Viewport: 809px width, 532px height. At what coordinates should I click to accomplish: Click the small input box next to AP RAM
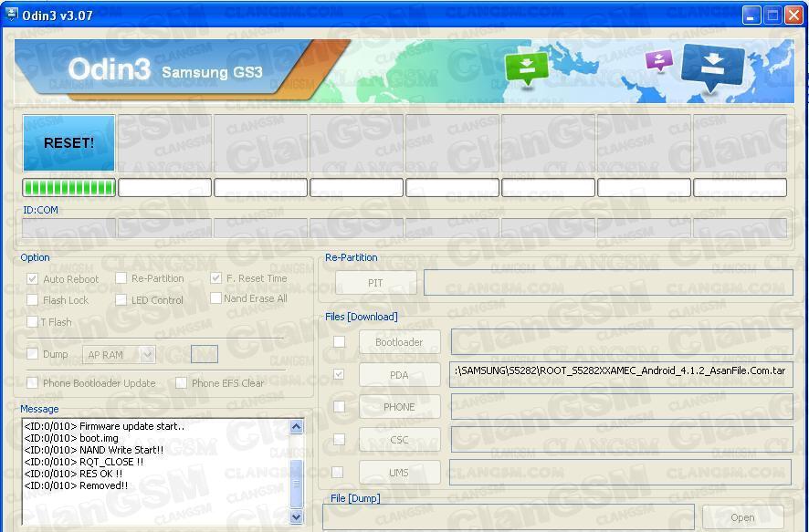pyautogui.click(x=205, y=355)
